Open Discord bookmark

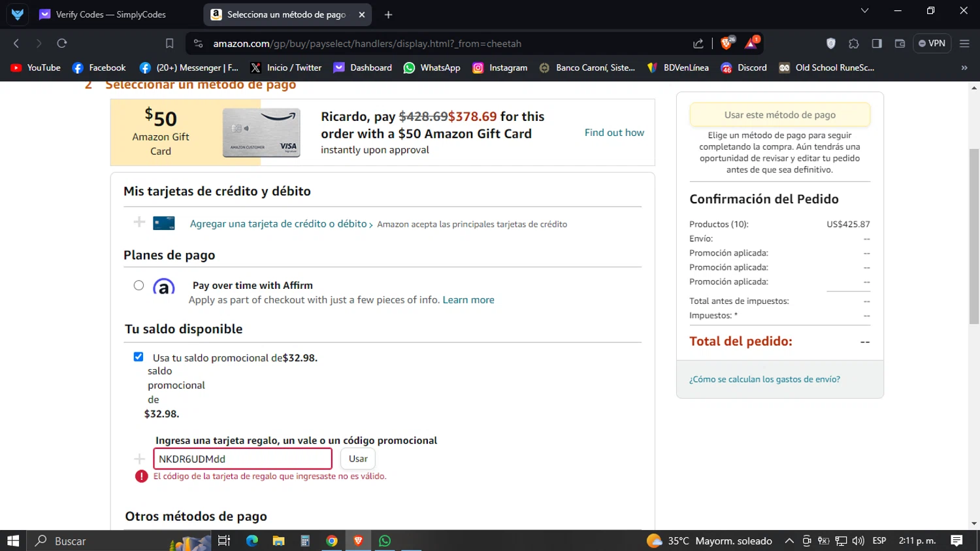(x=743, y=67)
